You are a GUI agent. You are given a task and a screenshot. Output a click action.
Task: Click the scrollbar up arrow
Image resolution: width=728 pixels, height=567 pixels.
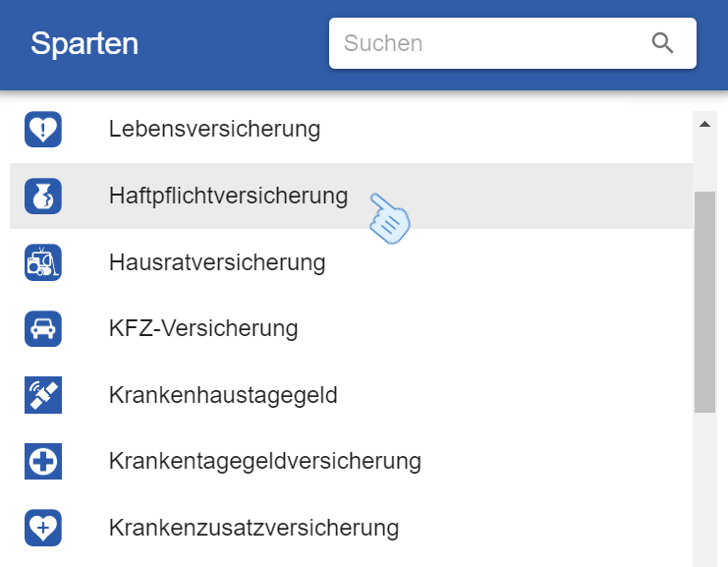coord(704,125)
